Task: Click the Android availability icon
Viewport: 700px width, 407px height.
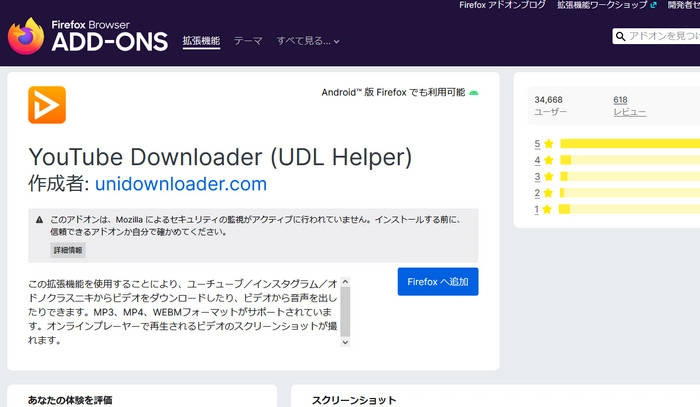Action: pos(473,93)
